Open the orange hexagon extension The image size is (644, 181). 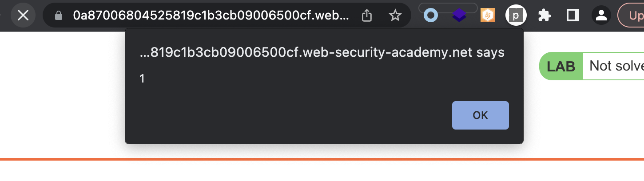pyautogui.click(x=488, y=16)
